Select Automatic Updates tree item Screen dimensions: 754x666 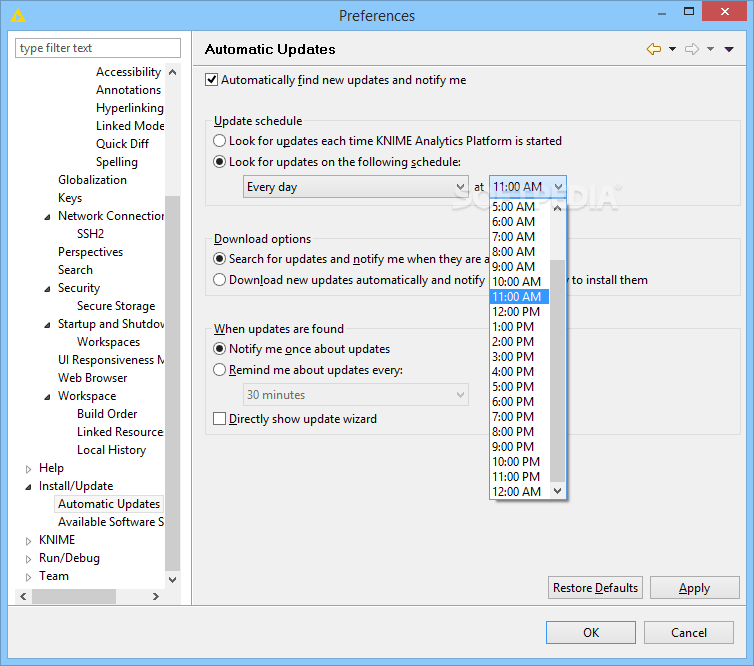pyautogui.click(x=109, y=503)
